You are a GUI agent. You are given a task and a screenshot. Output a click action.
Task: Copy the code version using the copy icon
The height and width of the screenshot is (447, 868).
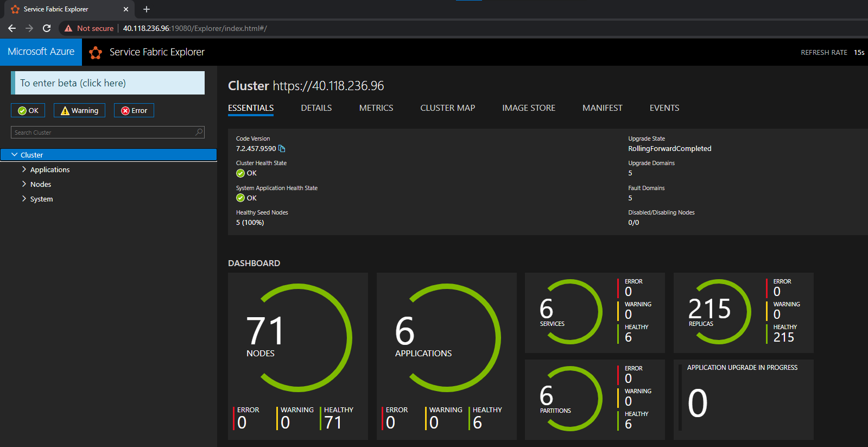[282, 148]
